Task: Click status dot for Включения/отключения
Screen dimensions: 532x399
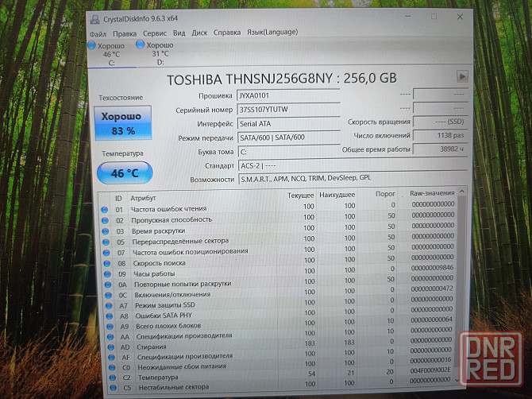Action: [x=108, y=295]
